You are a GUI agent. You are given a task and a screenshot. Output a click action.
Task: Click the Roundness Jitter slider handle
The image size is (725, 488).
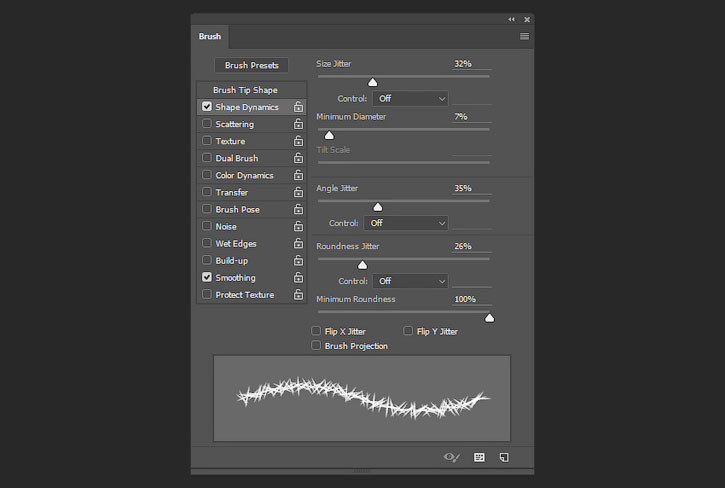point(362,265)
